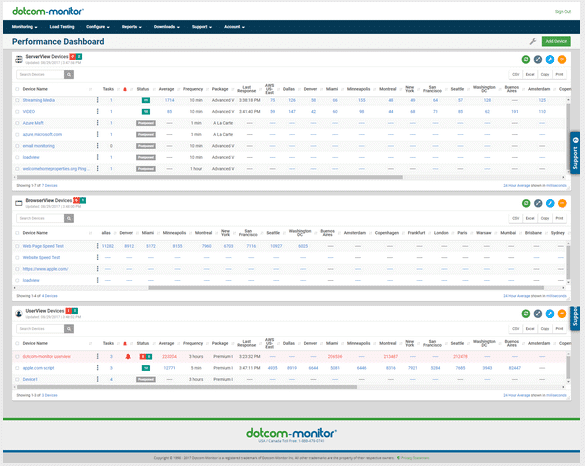Open dashboard settings wrench icon

[x=533, y=41]
